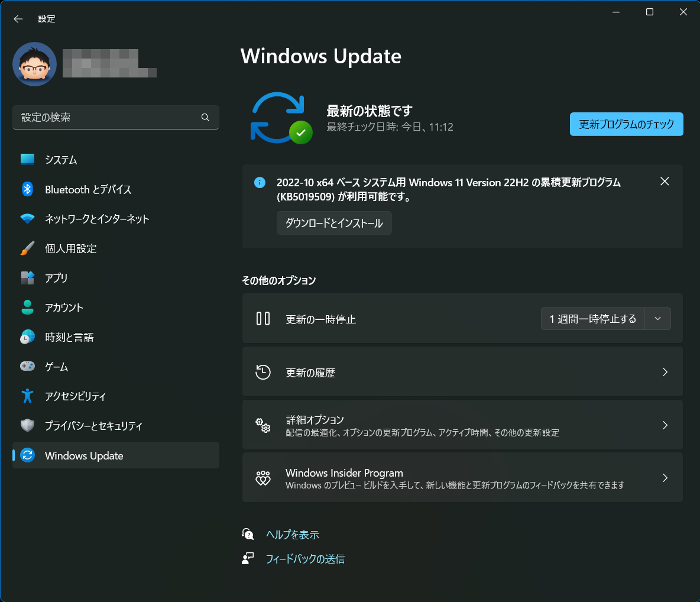The width and height of the screenshot is (700, 602).
Task: Click the user profile avatar
Action: [x=35, y=64]
